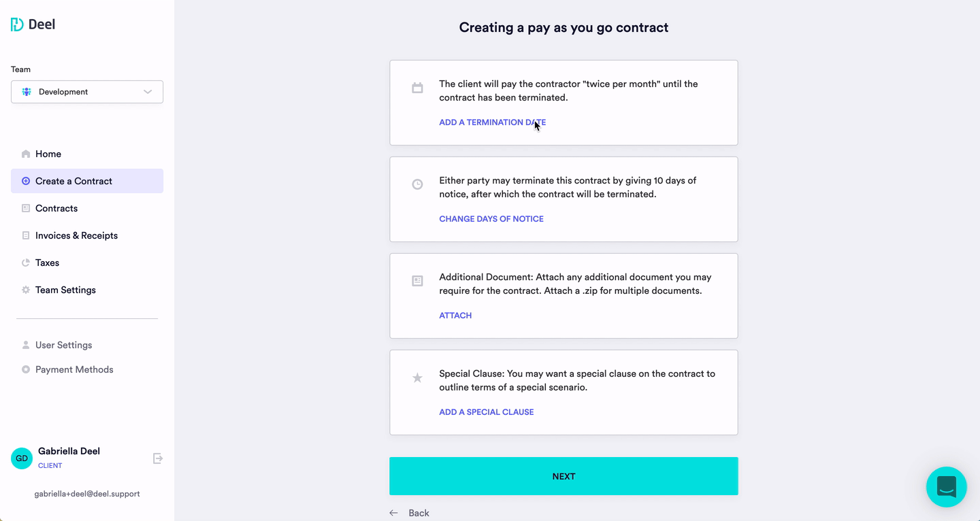Click Add a Special Clause link
This screenshot has width=980, height=521.
[487, 412]
